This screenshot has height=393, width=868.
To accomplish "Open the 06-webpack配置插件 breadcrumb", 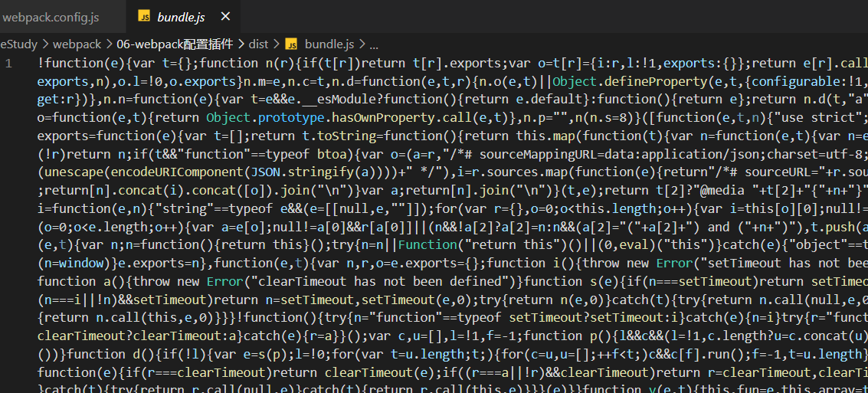I will coord(175,44).
